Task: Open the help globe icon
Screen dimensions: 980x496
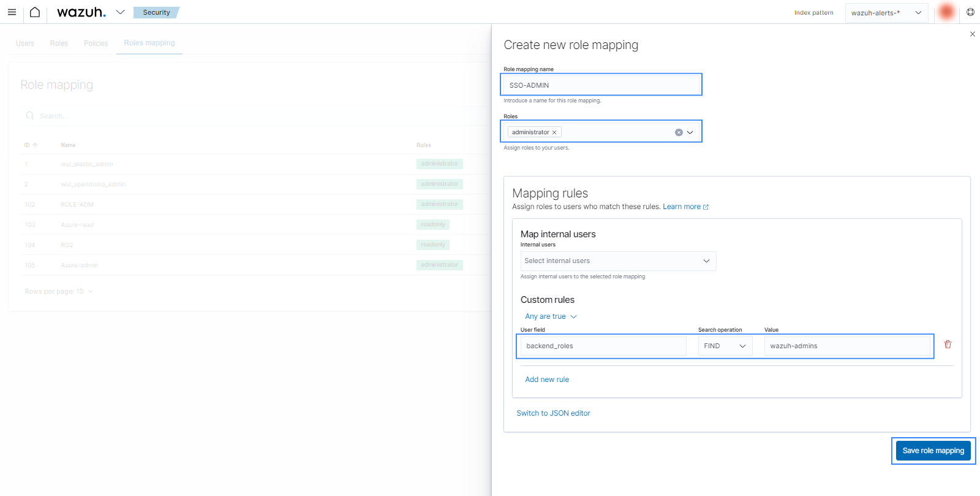Action: (970, 12)
